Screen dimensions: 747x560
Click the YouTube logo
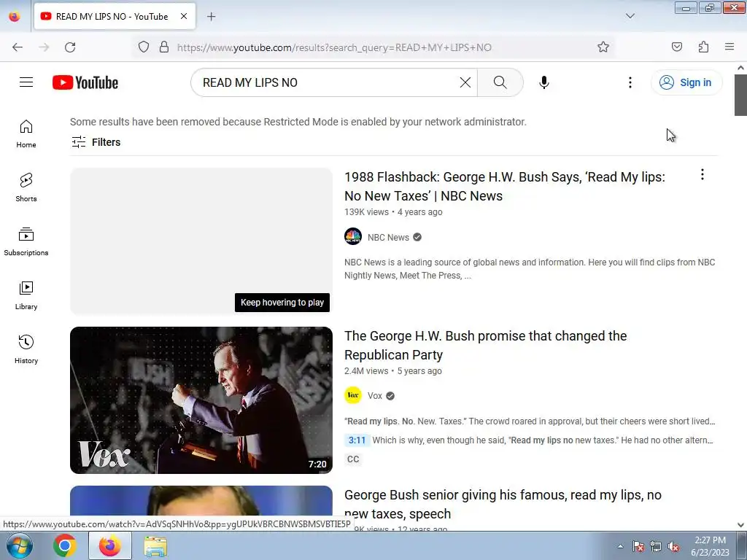click(x=85, y=82)
